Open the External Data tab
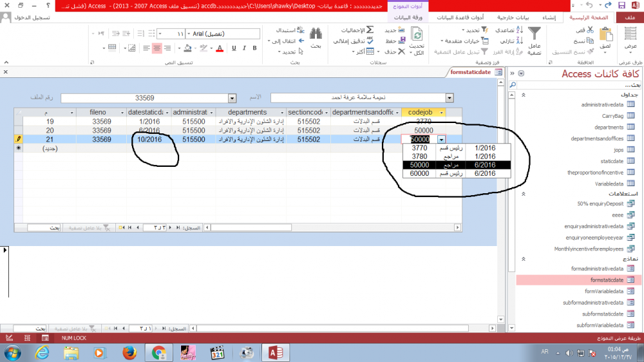 513,17
